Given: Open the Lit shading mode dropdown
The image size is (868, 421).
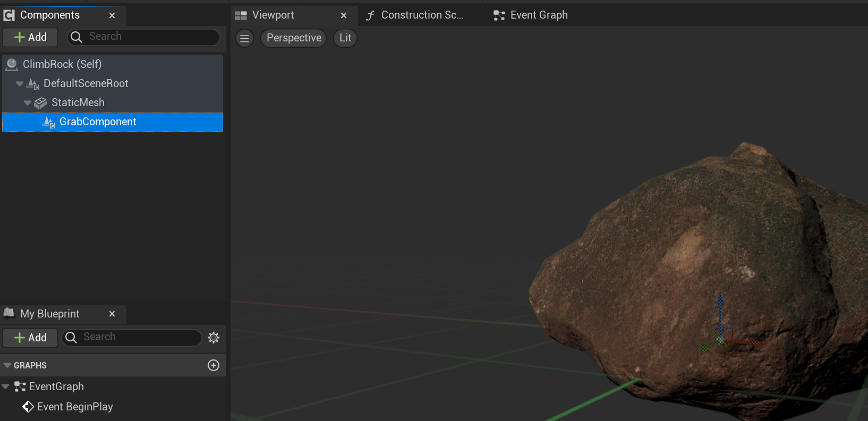Looking at the screenshot, I should click(x=345, y=38).
